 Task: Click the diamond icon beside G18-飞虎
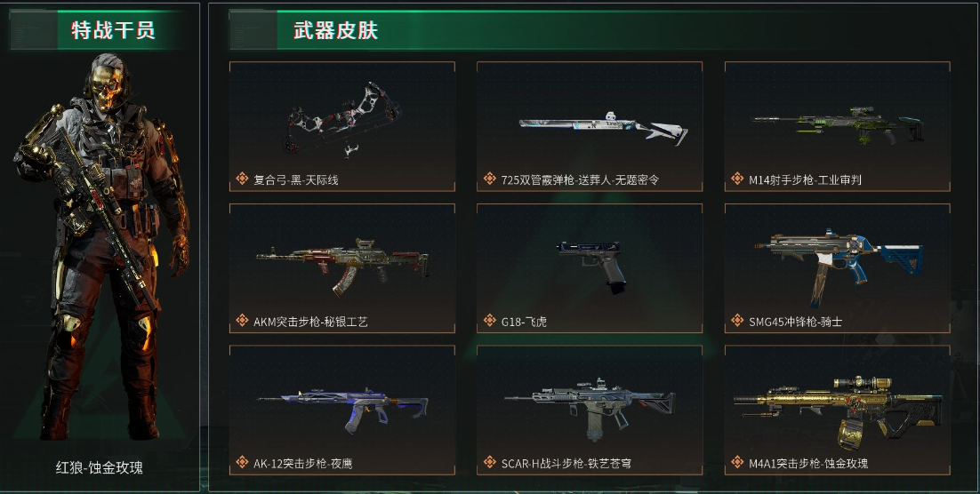490,321
